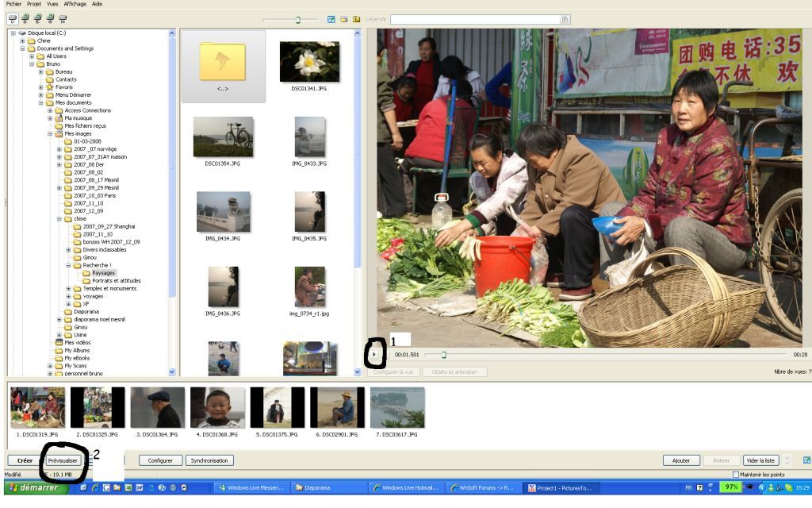Click the Ajouter button
The image size is (812, 508).
tap(681, 460)
